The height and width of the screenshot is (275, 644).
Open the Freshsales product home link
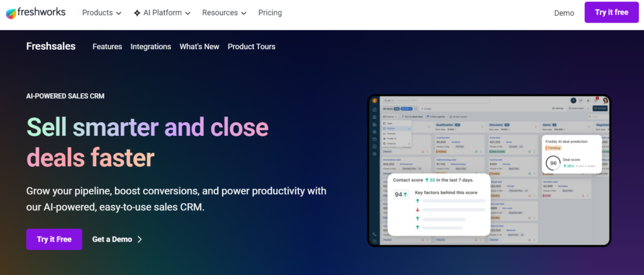(x=51, y=47)
